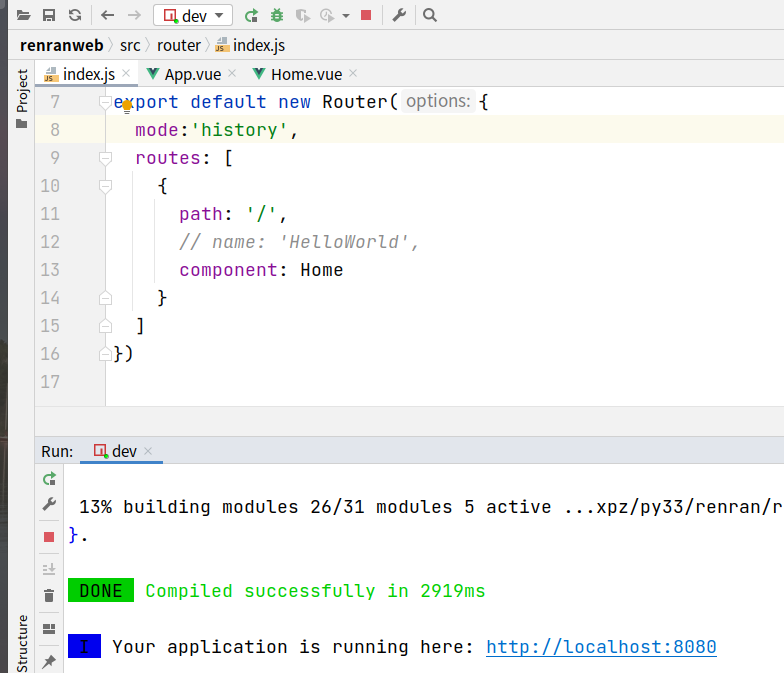784x673 pixels.
Task: Click the Run panel layout icon
Action: click(49, 629)
